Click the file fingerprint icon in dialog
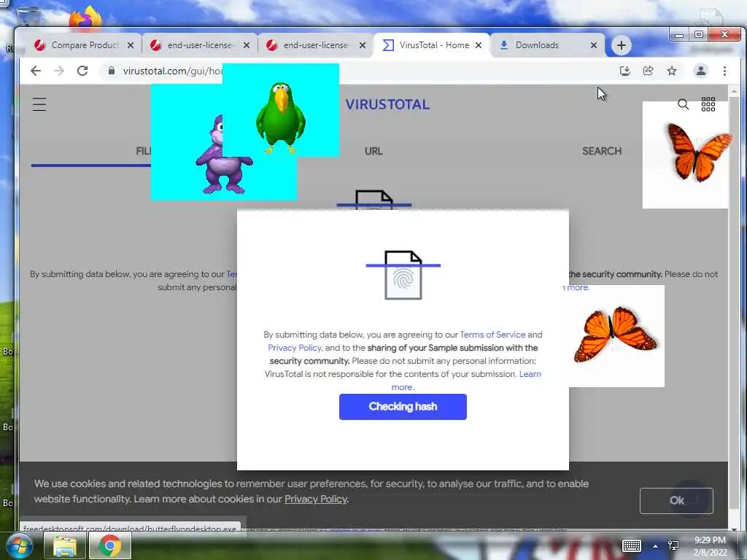Screen dimensions: 747x560 (403, 275)
